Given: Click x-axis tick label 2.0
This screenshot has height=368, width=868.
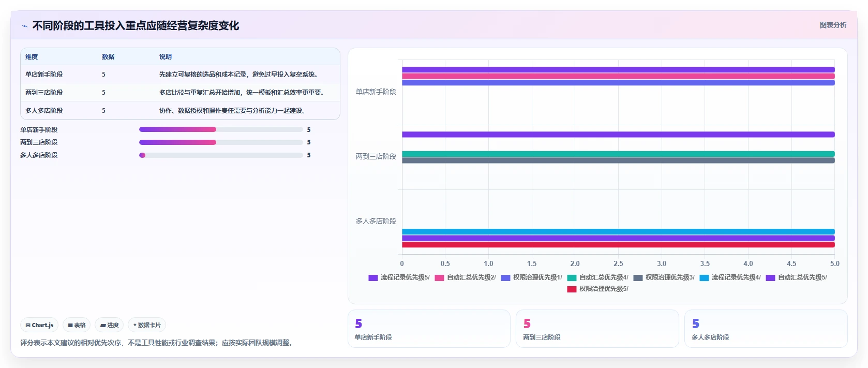Looking at the screenshot, I should tap(575, 263).
